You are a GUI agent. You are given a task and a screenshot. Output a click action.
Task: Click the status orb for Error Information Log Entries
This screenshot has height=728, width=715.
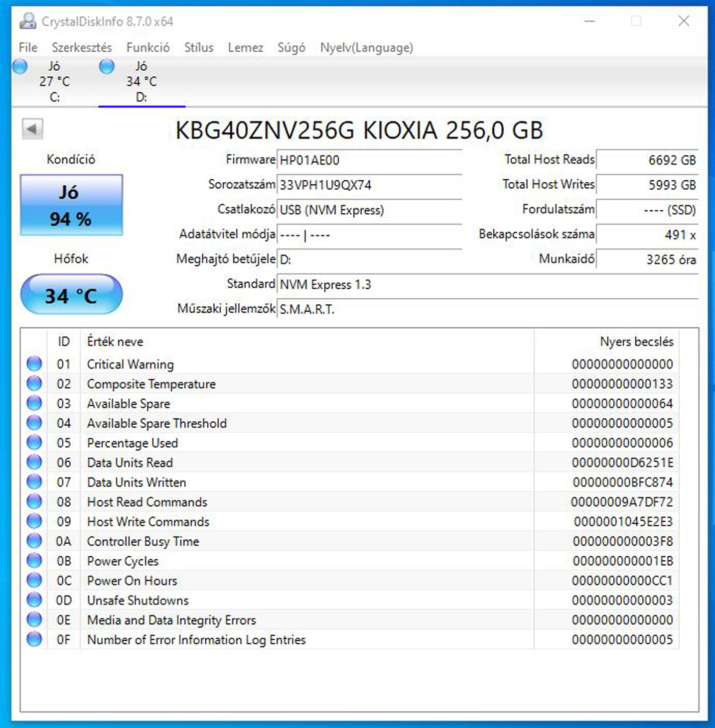point(34,639)
